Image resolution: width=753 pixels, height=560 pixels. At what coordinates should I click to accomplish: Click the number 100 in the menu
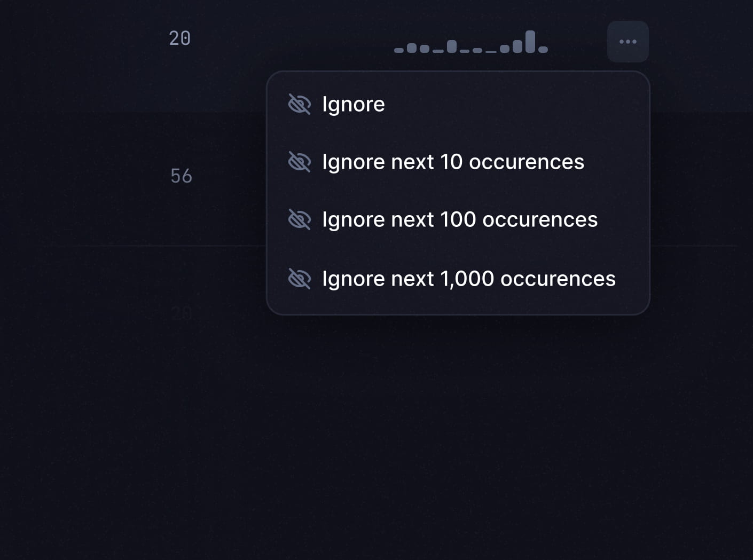coord(458,219)
